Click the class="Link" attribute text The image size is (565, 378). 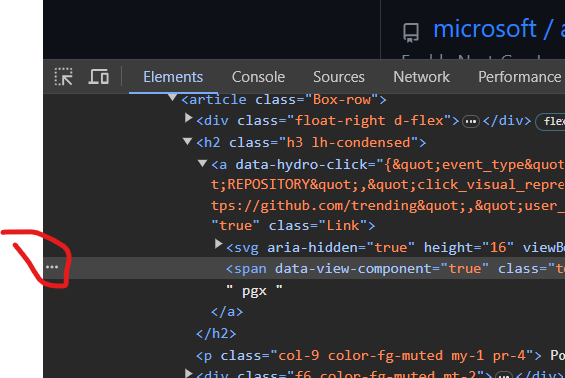pyautogui.click(x=317, y=226)
